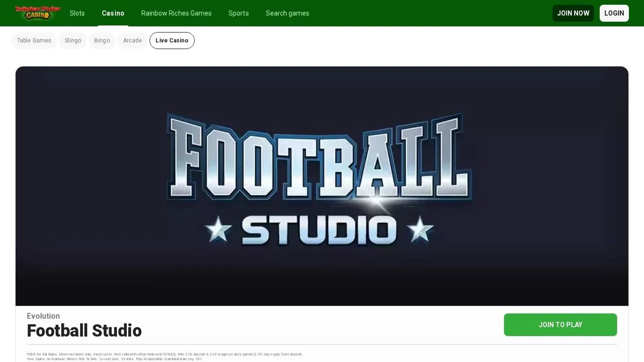Image resolution: width=644 pixels, height=362 pixels.
Task: Select the Live Casino pill
Action: tap(172, 41)
